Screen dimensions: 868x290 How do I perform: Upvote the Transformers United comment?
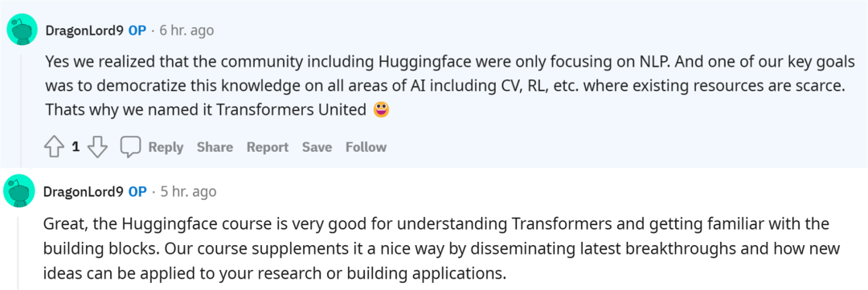tap(55, 147)
